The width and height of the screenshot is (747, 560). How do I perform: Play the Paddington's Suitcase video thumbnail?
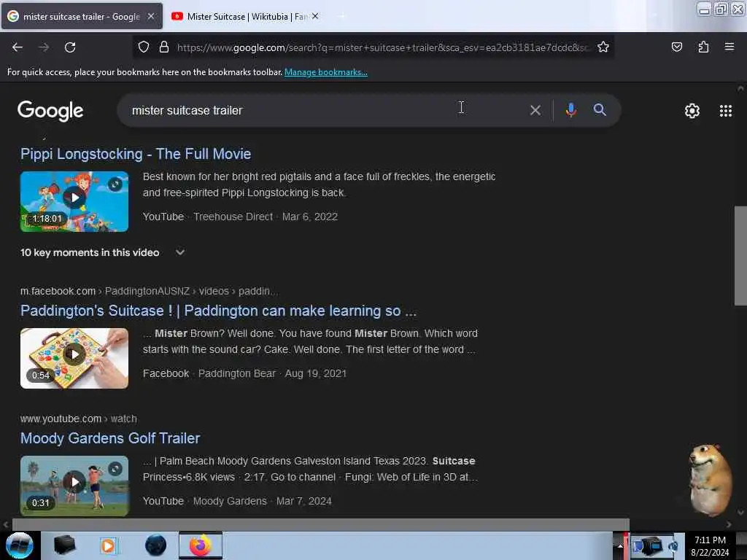pyautogui.click(x=74, y=358)
